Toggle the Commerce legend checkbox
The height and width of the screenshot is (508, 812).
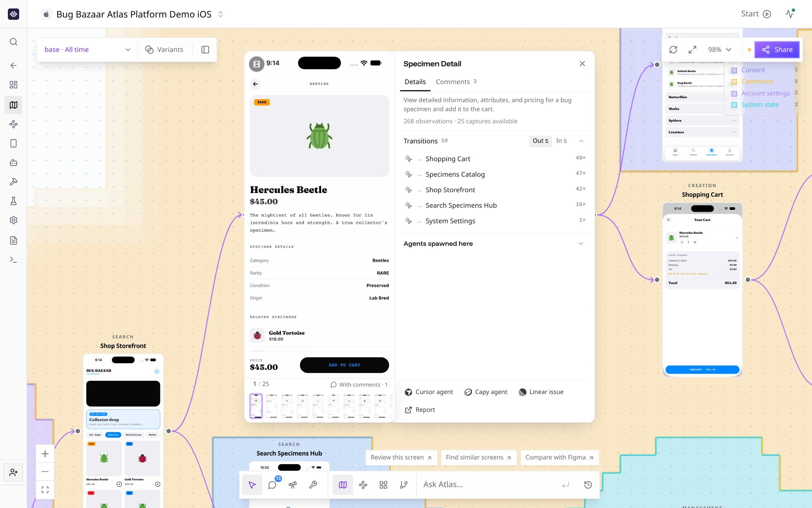pyautogui.click(x=734, y=82)
